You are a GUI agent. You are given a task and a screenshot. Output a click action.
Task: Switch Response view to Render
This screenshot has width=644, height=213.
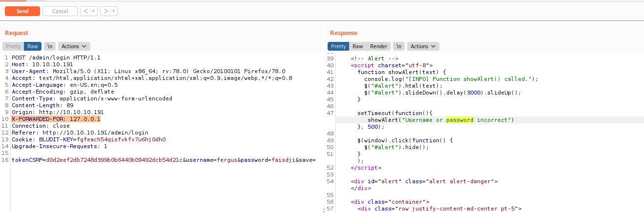coord(379,46)
